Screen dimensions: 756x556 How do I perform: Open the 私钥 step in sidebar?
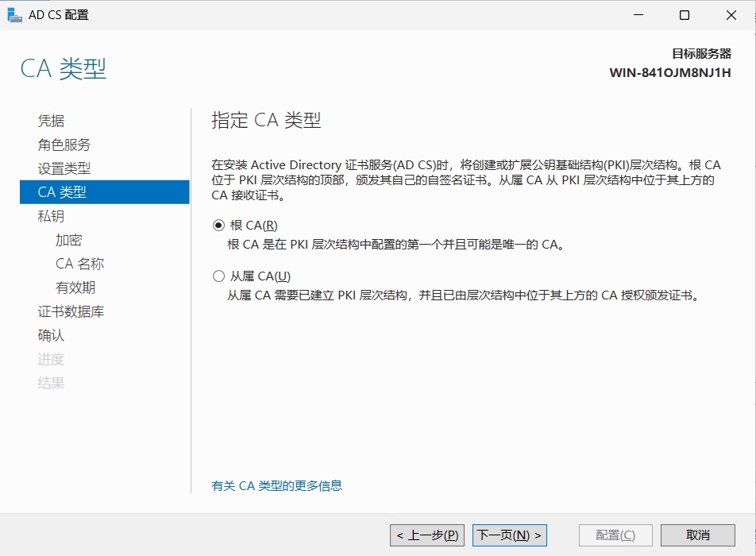click(x=51, y=216)
